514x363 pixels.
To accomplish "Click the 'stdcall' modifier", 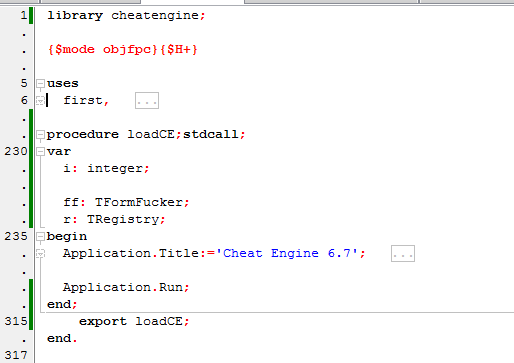I will click(x=211, y=134).
